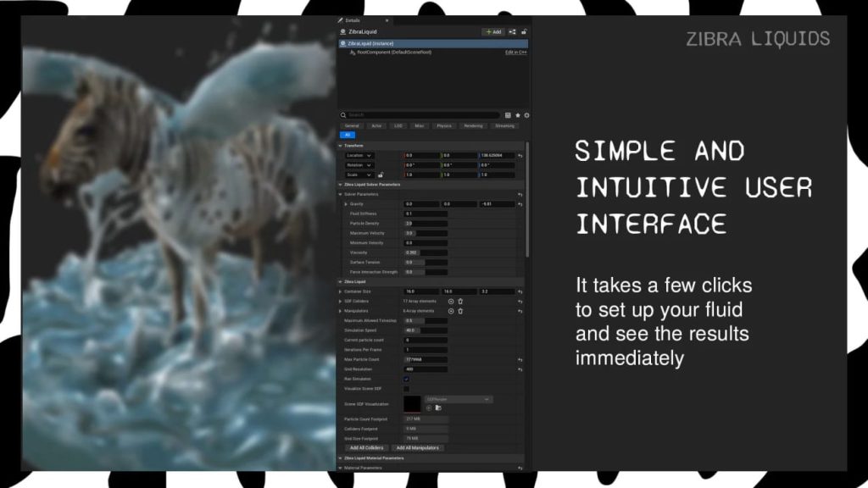
Task: Open the blueprint/hierarchy icon next to Add
Action: (x=512, y=32)
